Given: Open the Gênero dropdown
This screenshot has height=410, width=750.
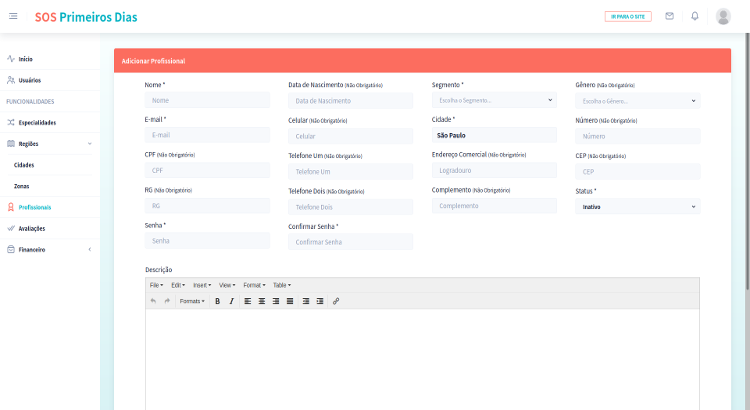Looking at the screenshot, I should [638, 100].
